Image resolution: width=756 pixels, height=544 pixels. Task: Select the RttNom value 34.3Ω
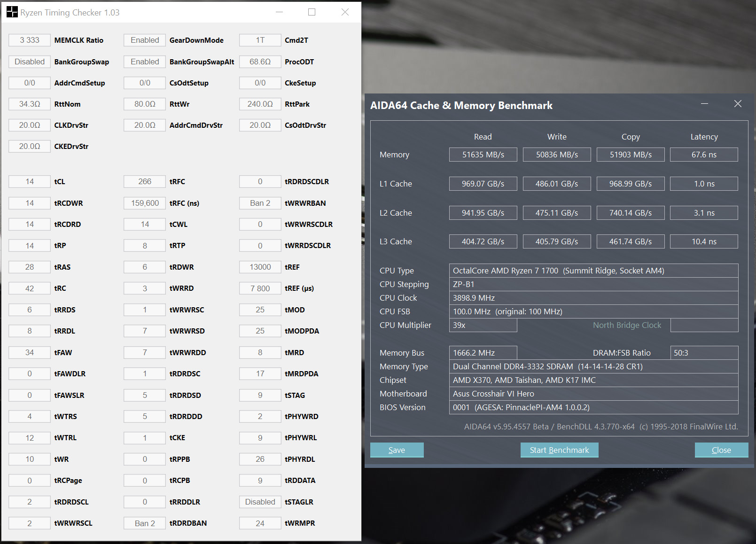tap(30, 104)
